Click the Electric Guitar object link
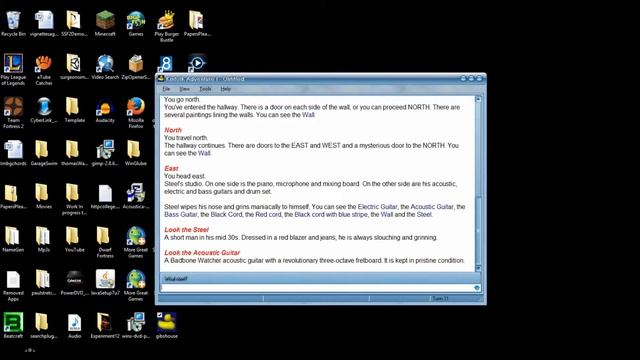 pos(377,207)
